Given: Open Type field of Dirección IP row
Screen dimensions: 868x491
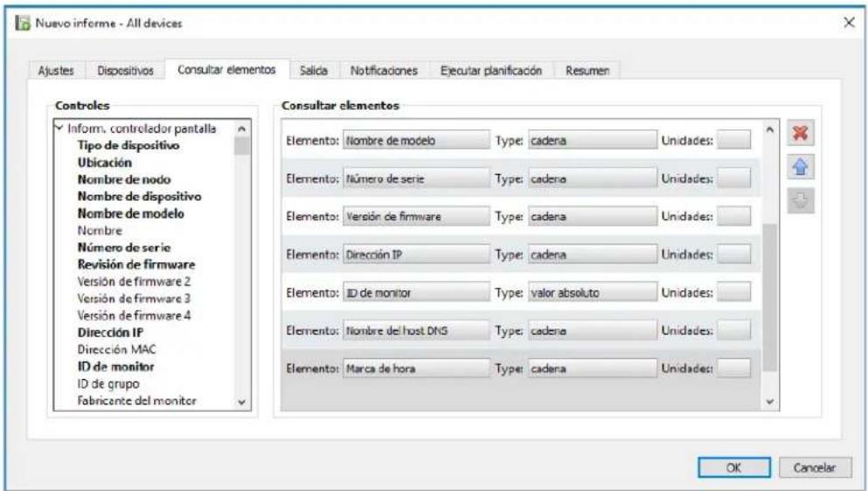Looking at the screenshot, I should 593,254.
